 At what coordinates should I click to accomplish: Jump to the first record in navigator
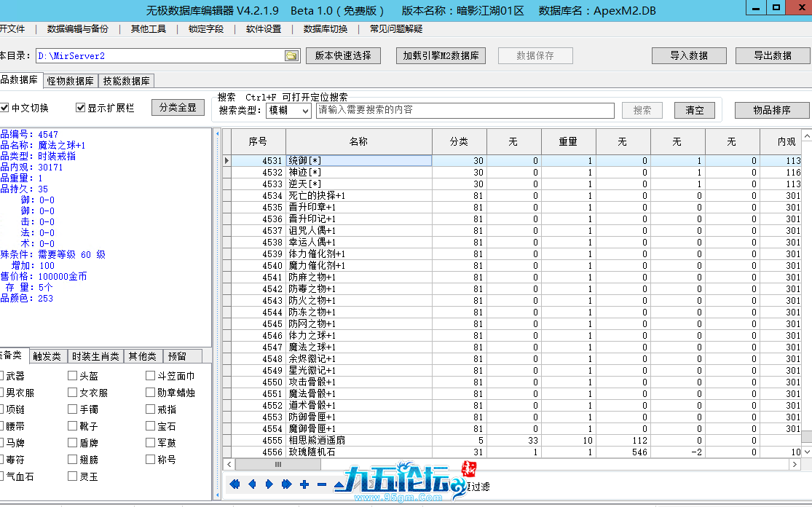(234, 484)
